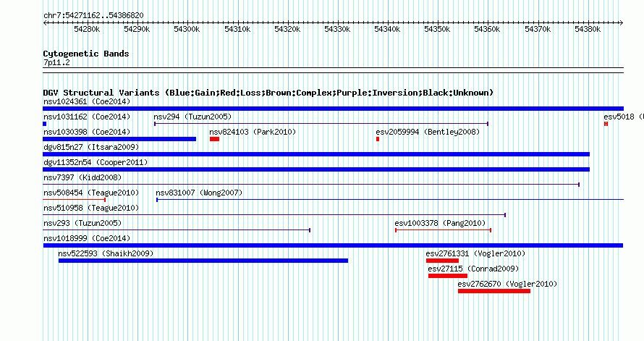Select the dgv11352n54 blue bar

316,169
